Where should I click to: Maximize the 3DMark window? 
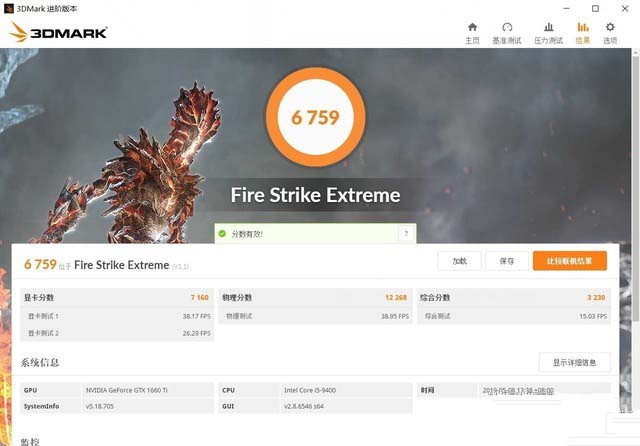596,9
